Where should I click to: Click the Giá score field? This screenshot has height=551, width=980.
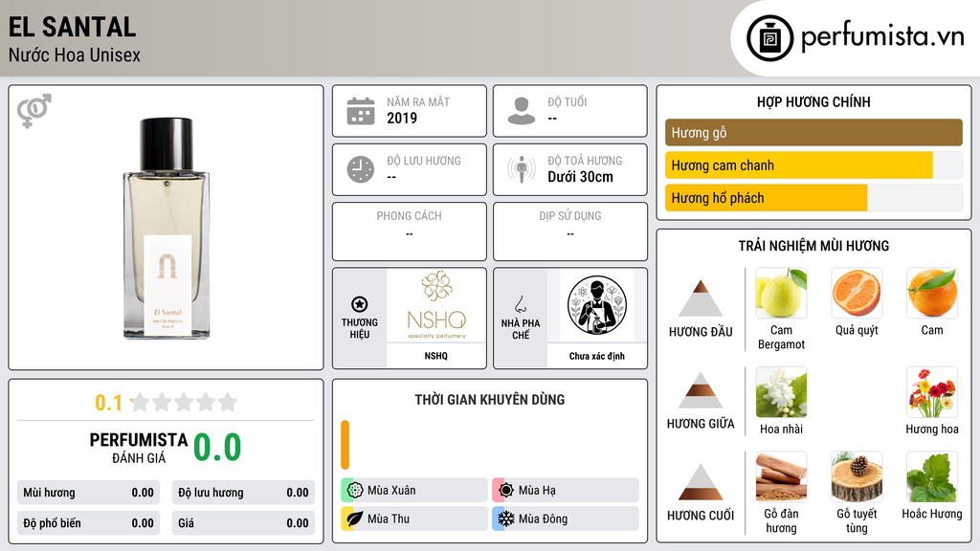pos(243,523)
